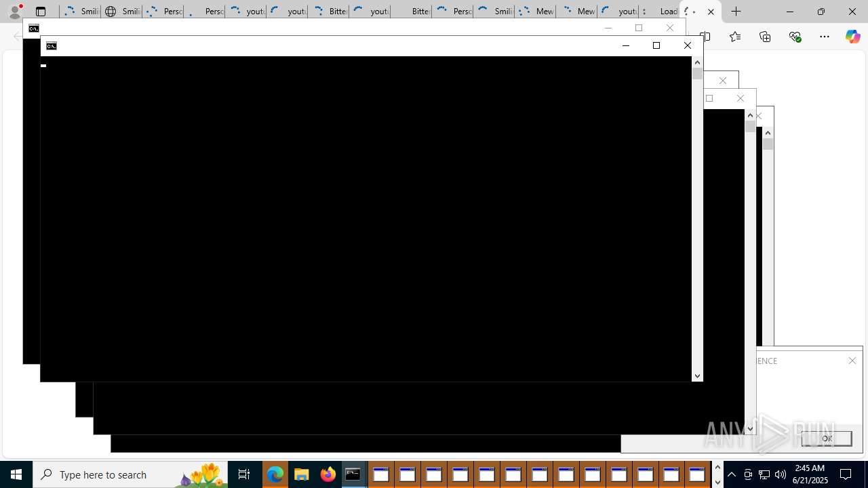
Task: Click front console scrollbar up arrow
Action: [697, 62]
